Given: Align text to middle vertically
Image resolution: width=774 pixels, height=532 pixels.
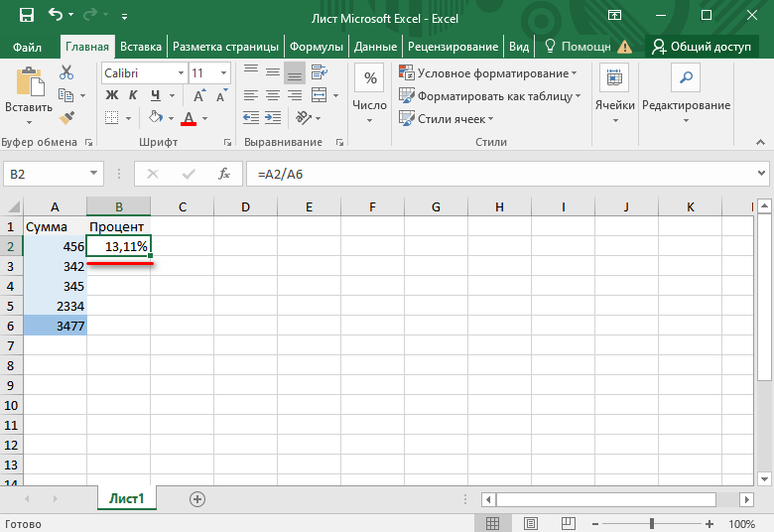Looking at the screenshot, I should pyautogui.click(x=273, y=72).
